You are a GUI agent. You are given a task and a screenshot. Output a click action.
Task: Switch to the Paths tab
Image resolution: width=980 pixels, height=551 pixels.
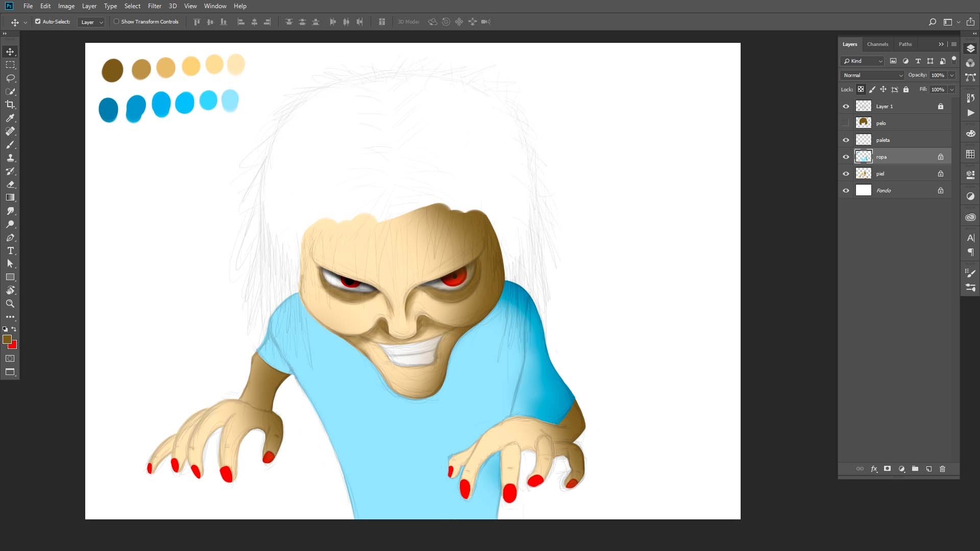[x=905, y=44]
